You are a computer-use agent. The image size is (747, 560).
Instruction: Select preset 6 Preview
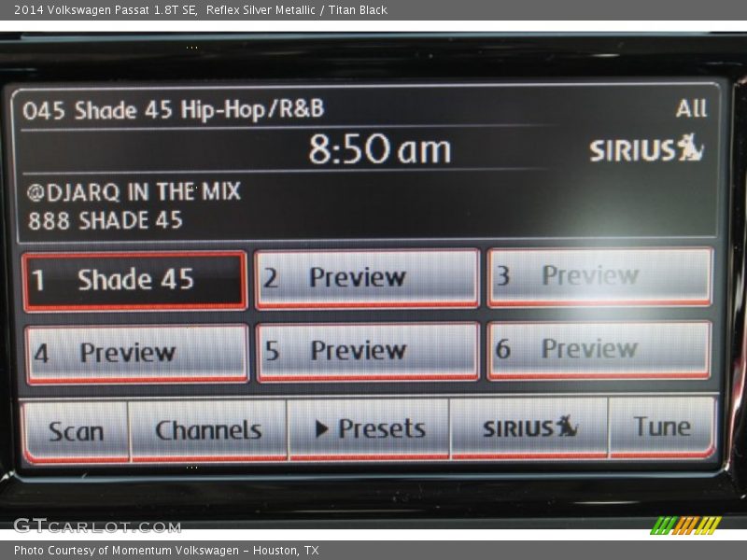point(599,351)
